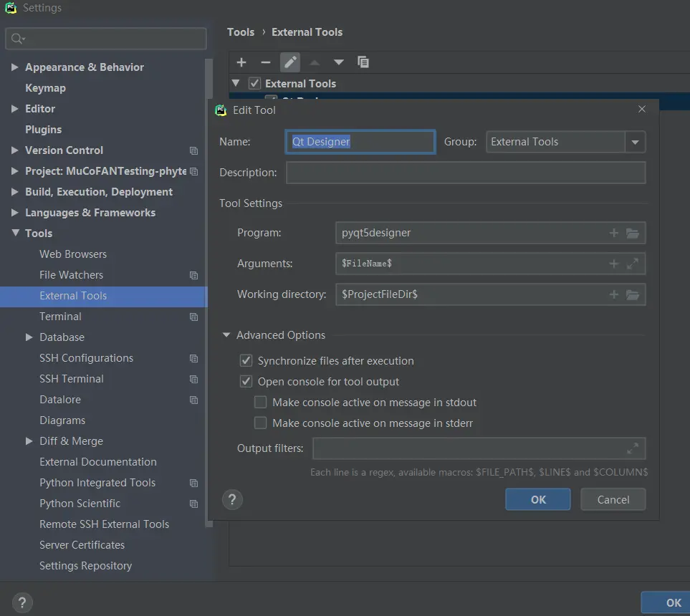Expand the Arguments field with arrows icon

pyautogui.click(x=633, y=264)
